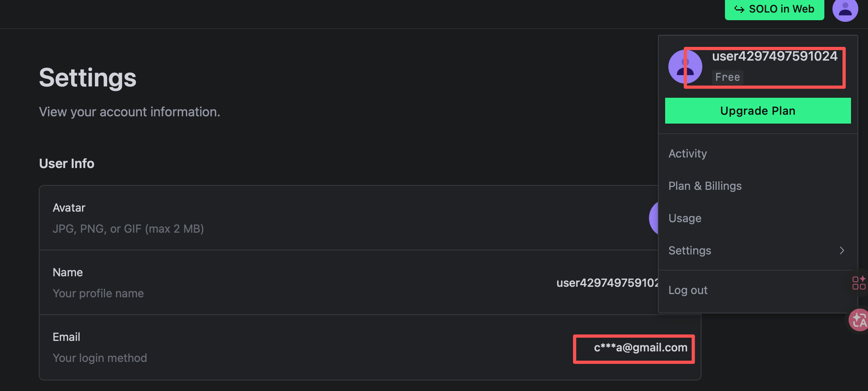Viewport: 868px width, 391px height.
Task: Open the Usage menu entry
Action: [685, 218]
